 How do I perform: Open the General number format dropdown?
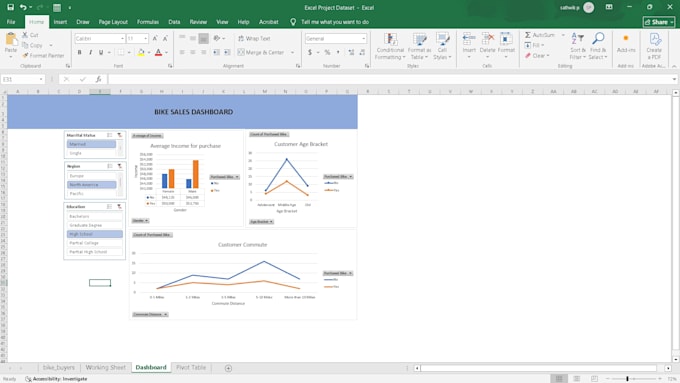363,39
